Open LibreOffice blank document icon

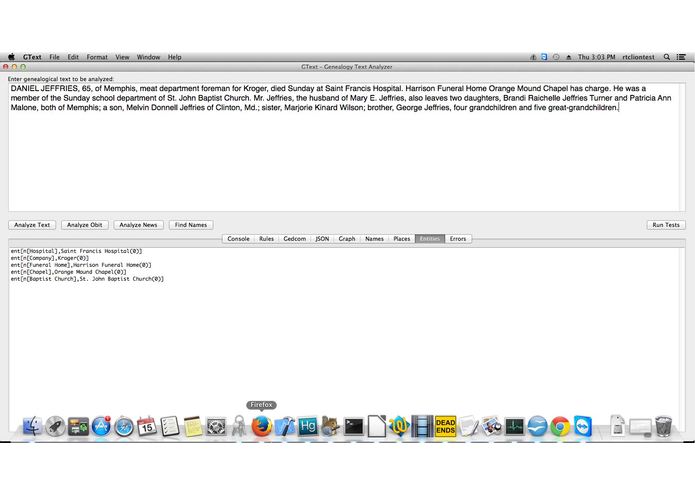[x=377, y=426]
